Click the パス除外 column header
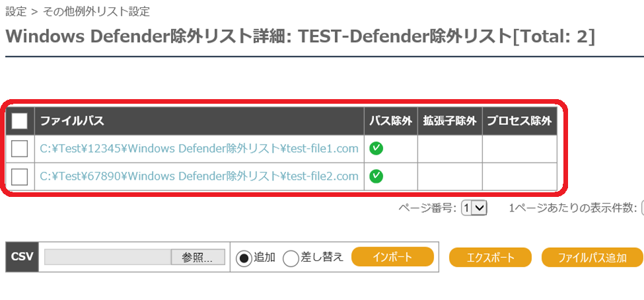The height and width of the screenshot is (300, 644). click(x=390, y=121)
